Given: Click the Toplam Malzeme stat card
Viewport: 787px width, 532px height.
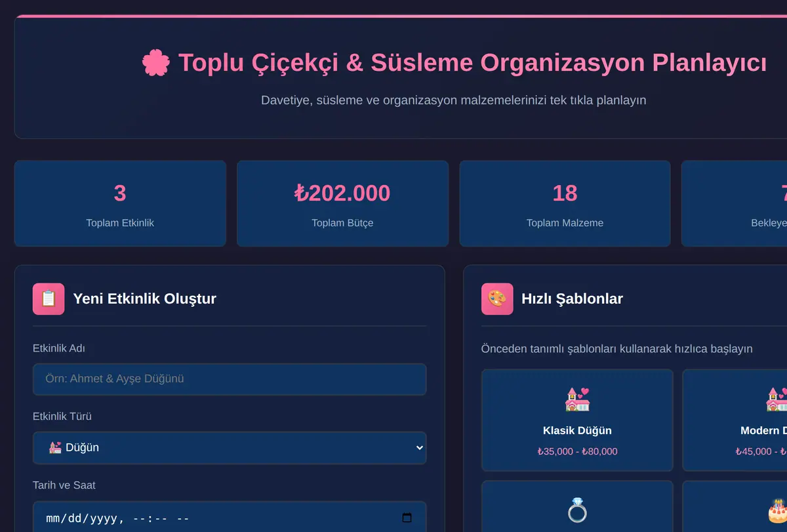Looking at the screenshot, I should pos(565,203).
